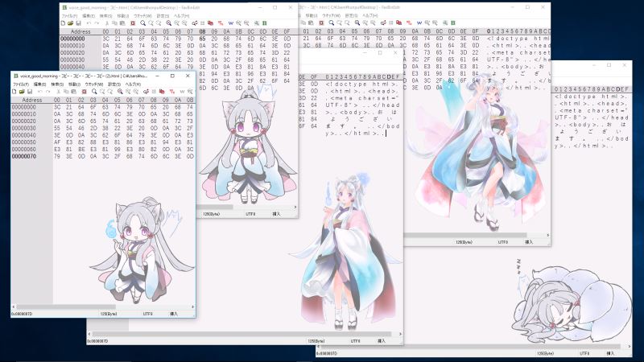Click Open folder icon in front window
This screenshot has height=362, width=644.
[23, 92]
